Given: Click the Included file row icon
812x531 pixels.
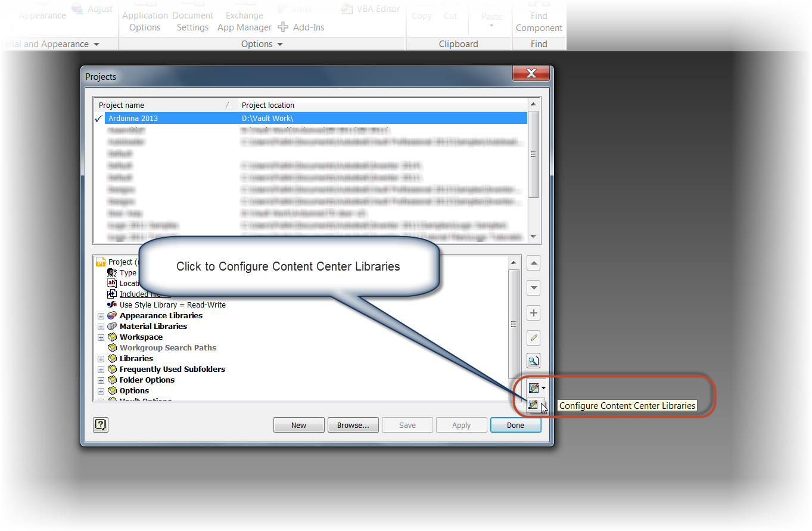Looking at the screenshot, I should (x=112, y=294).
